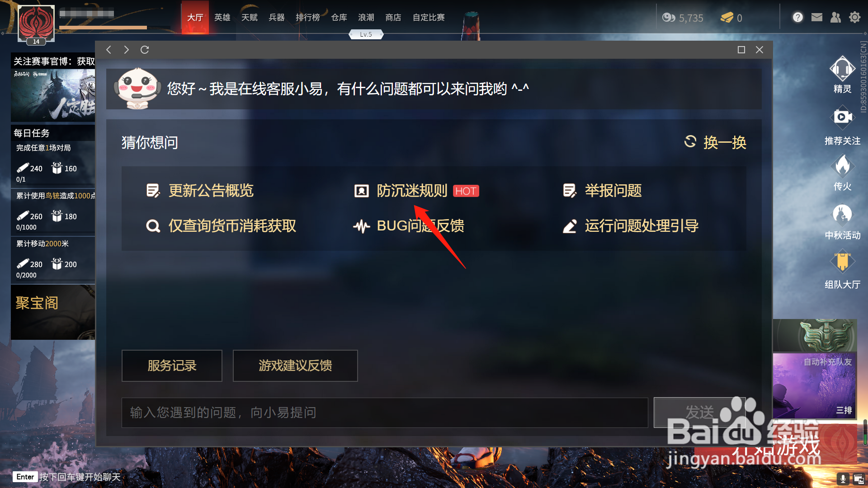Open the friends list icon

[835, 18]
